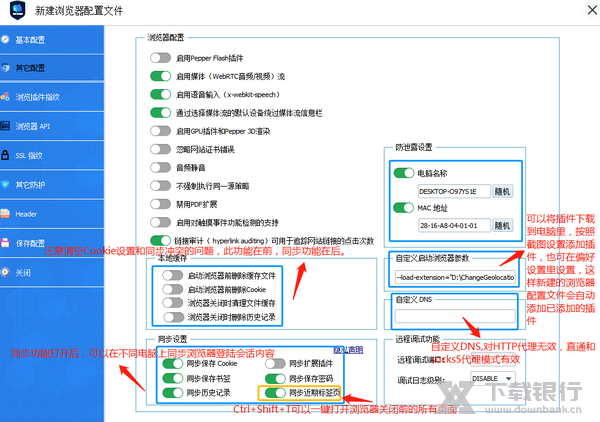Toggle the MAC 地址 switch
This screenshot has width=600, height=422.
404,208
